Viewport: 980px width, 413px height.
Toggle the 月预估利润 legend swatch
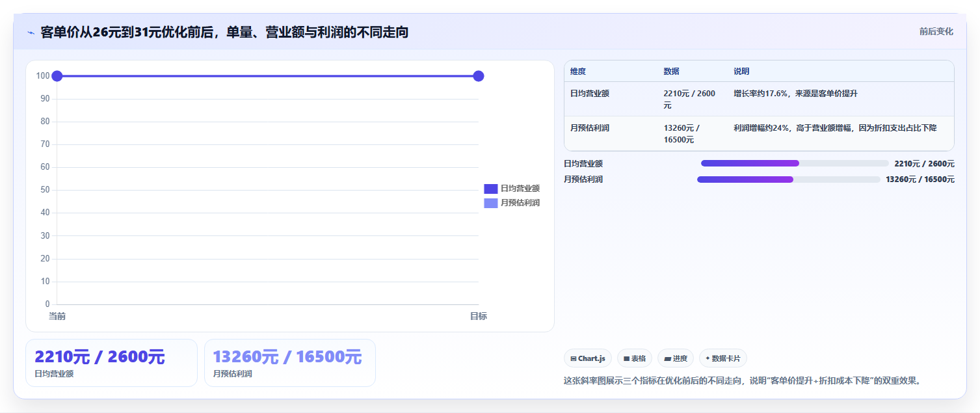click(x=491, y=203)
